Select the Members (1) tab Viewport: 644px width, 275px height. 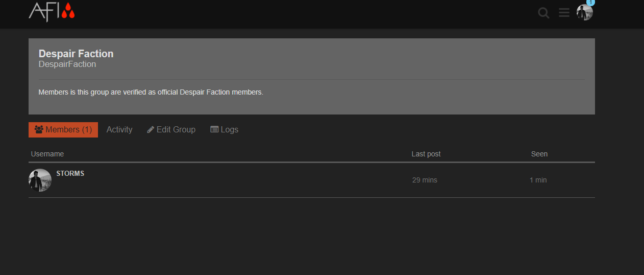point(63,130)
